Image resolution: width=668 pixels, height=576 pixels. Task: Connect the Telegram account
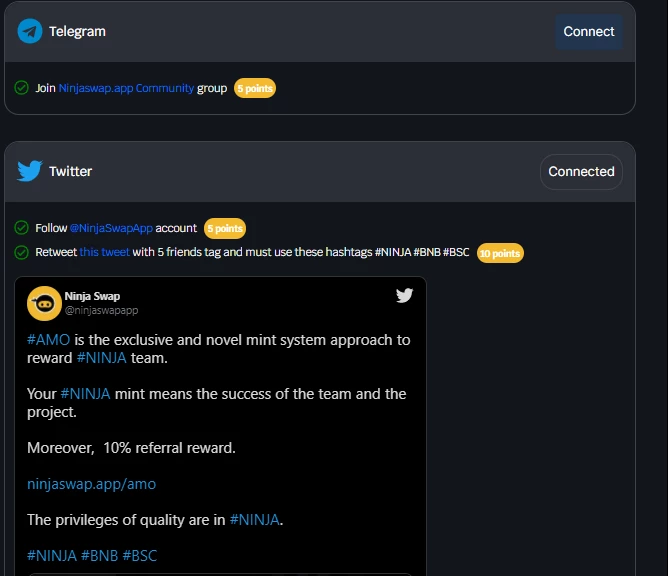(x=589, y=32)
